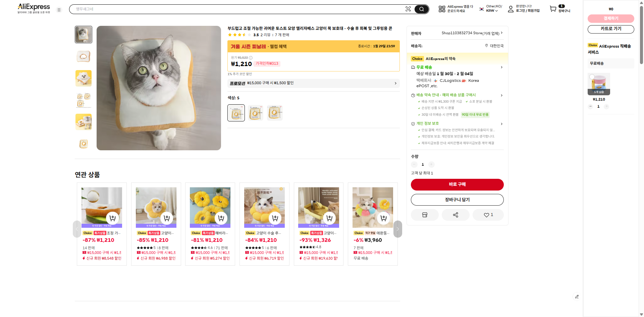Open the hamburger category menu
Viewport: 644px width, 317px height.
59,10
